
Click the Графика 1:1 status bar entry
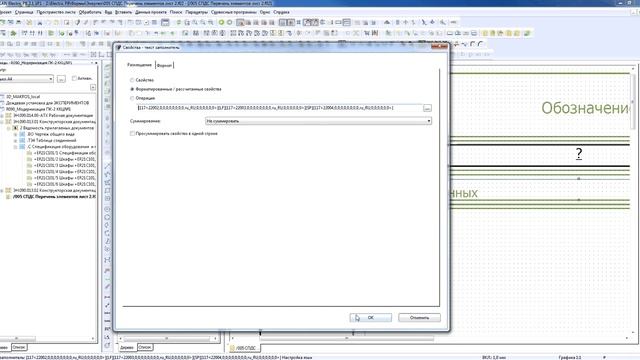pyautogui.click(x=570, y=358)
